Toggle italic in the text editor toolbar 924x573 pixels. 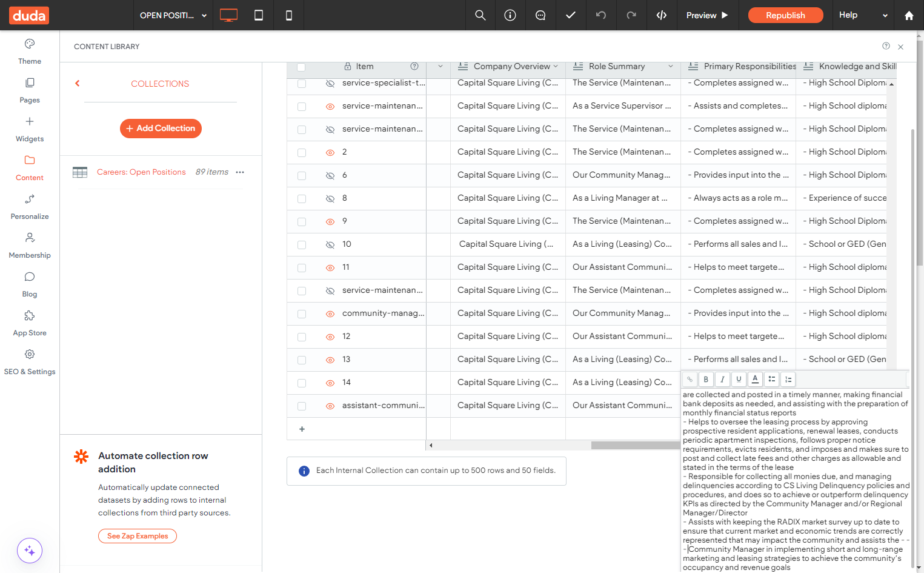point(722,380)
